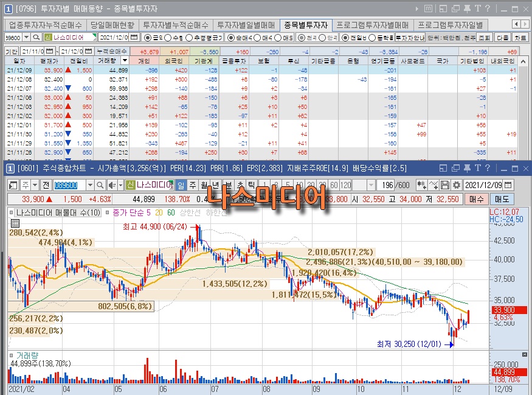Click the play arrow icon in investor title bar
This screenshot has width=532, height=395.
pos(417,9)
